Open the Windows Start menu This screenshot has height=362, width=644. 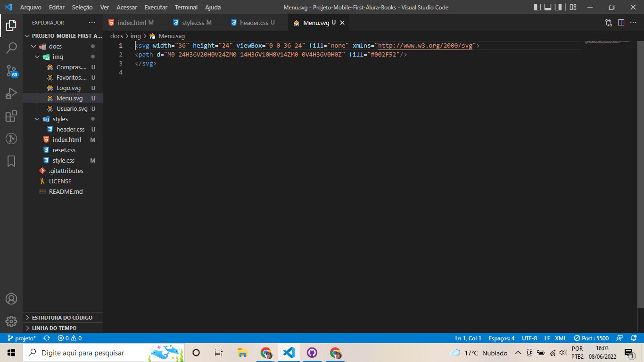coord(11,353)
